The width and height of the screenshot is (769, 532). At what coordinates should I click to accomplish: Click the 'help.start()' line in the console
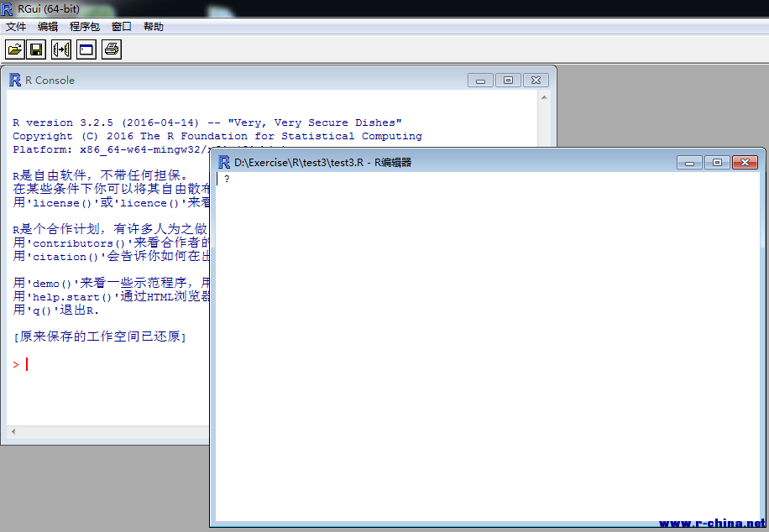tap(112, 297)
